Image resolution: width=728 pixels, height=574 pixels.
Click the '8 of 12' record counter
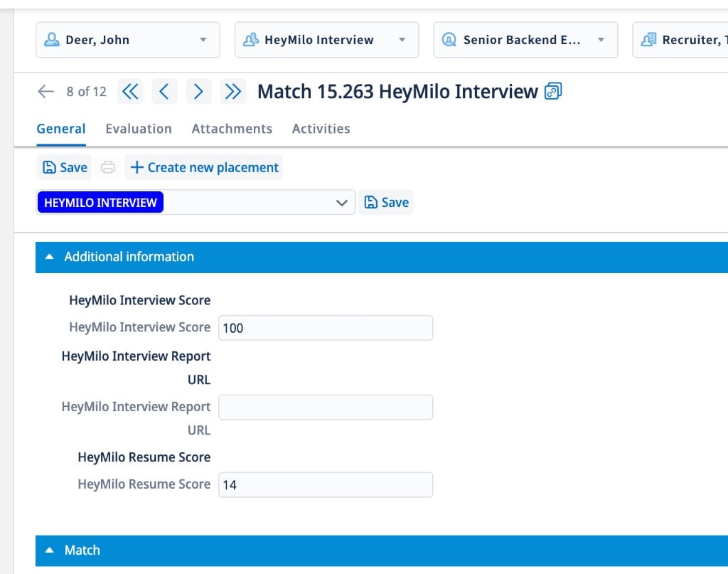point(86,92)
